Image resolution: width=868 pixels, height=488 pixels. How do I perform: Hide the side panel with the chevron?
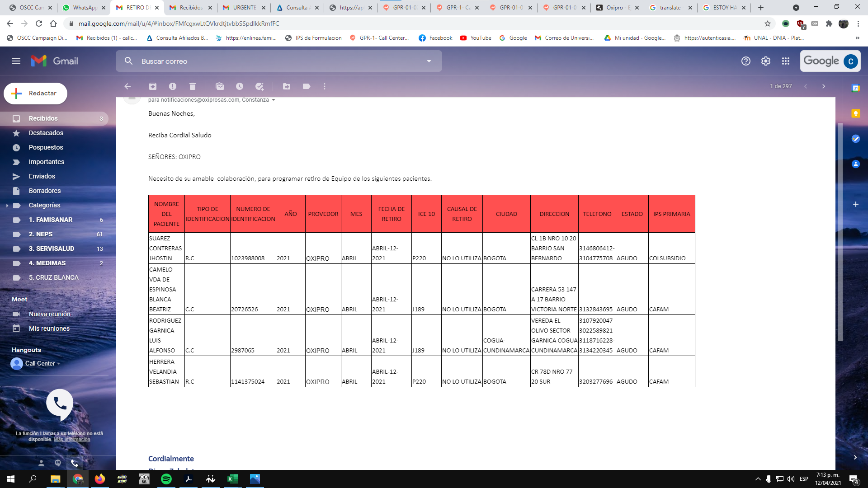click(855, 457)
